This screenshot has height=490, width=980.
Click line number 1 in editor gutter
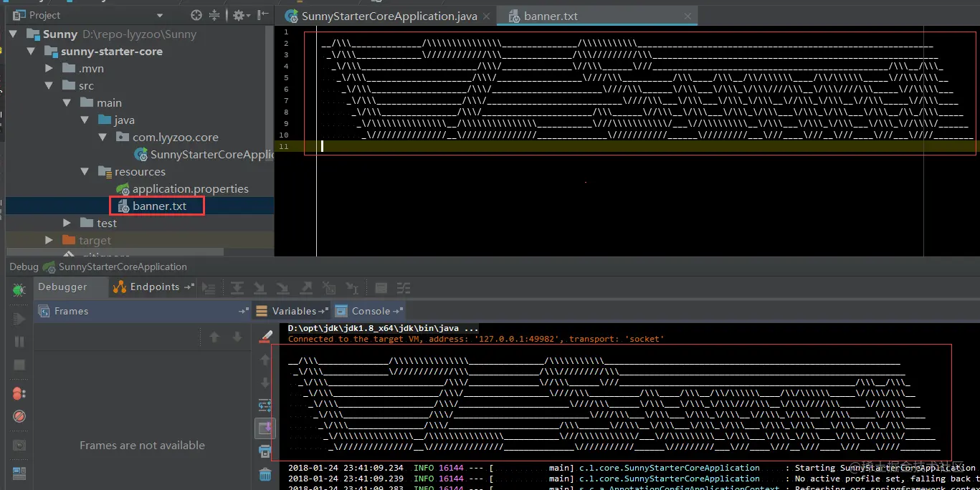tap(286, 32)
